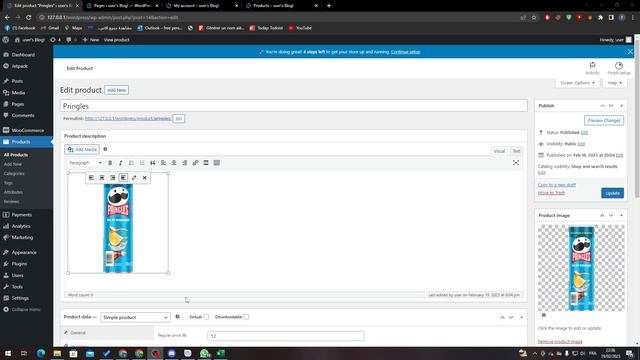Click Remove product image link

560,341
